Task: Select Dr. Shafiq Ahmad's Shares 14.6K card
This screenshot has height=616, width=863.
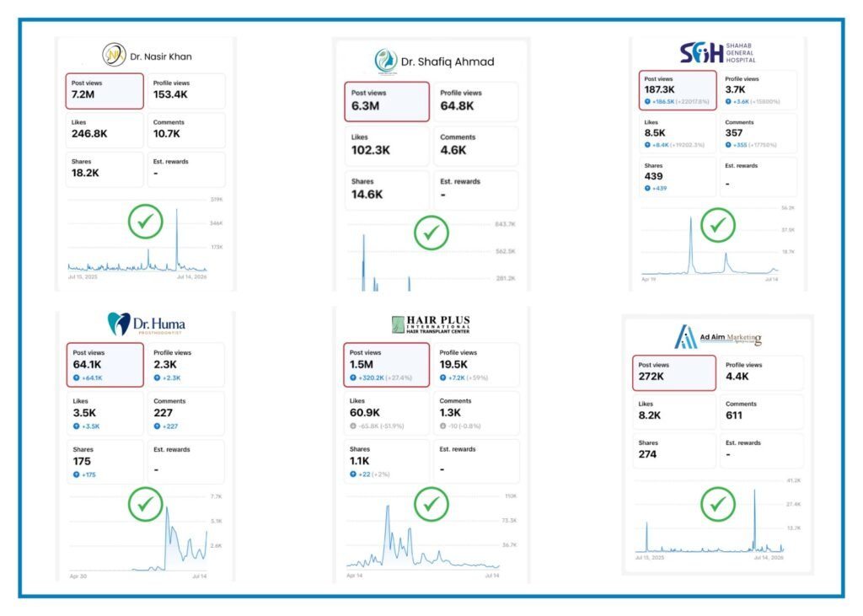Action: click(x=387, y=190)
